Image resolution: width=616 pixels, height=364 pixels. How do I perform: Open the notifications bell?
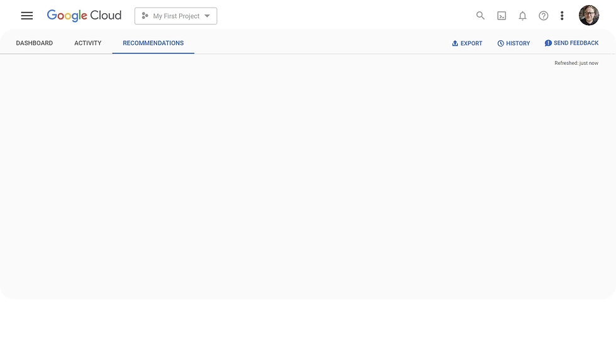(522, 16)
